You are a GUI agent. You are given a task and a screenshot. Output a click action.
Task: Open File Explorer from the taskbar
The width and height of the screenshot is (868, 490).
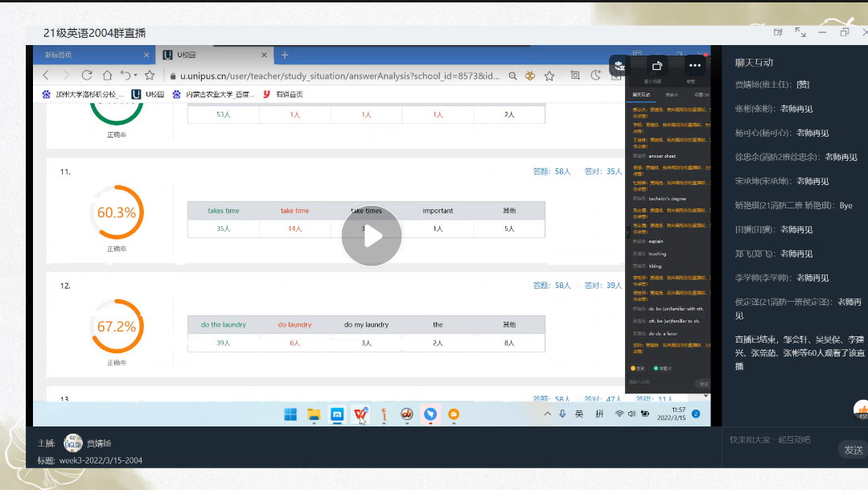coord(314,414)
